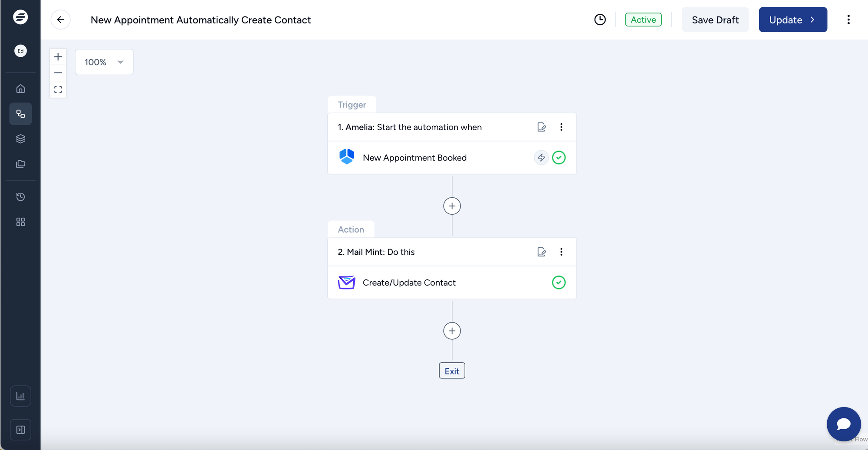Viewport: 868px width, 450px height.
Task: Open the apps grid icon in sidebar
Action: pos(20,222)
